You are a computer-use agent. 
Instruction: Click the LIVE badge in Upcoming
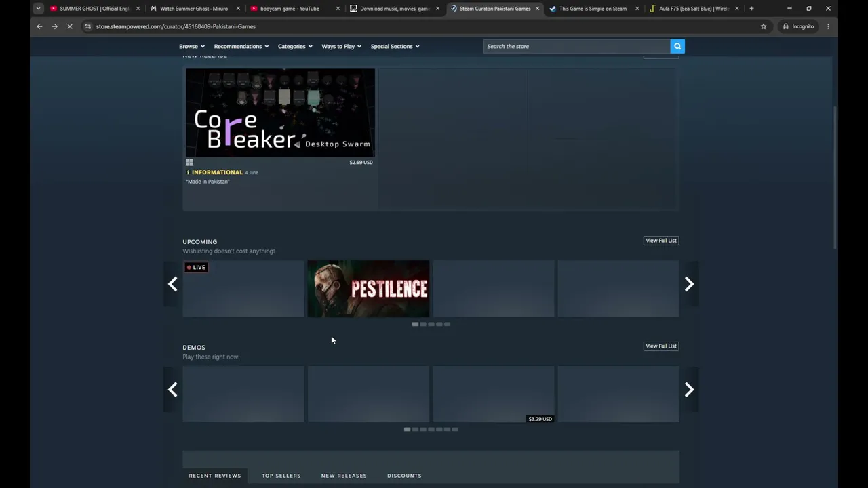196,267
